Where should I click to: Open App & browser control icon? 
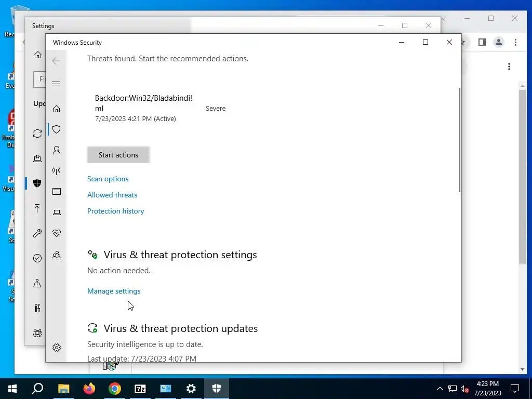coord(57,191)
